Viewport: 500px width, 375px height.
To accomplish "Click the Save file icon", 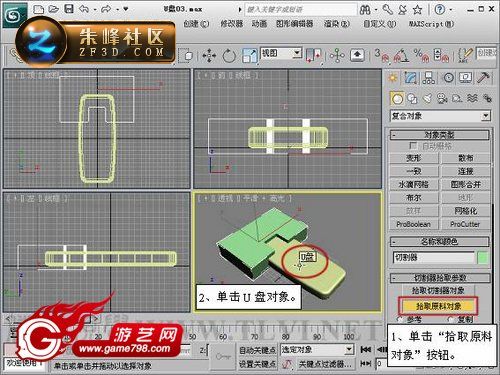I will [69, 9].
